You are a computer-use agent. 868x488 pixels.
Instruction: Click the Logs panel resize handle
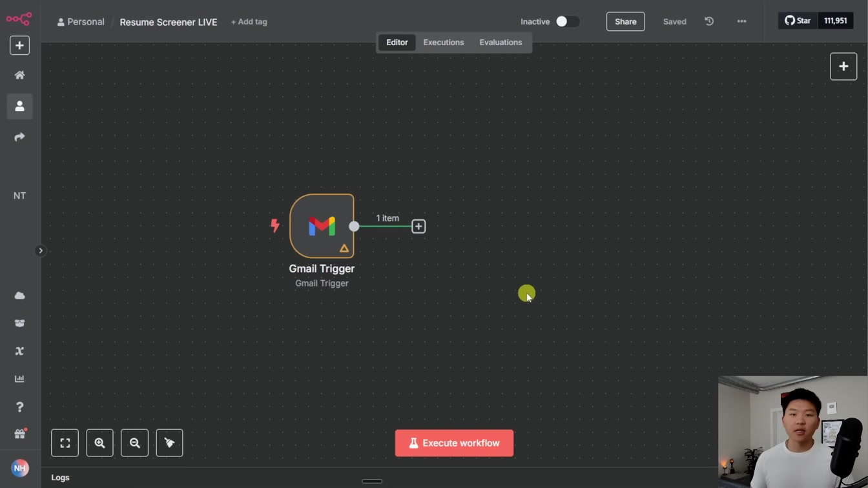click(x=372, y=481)
